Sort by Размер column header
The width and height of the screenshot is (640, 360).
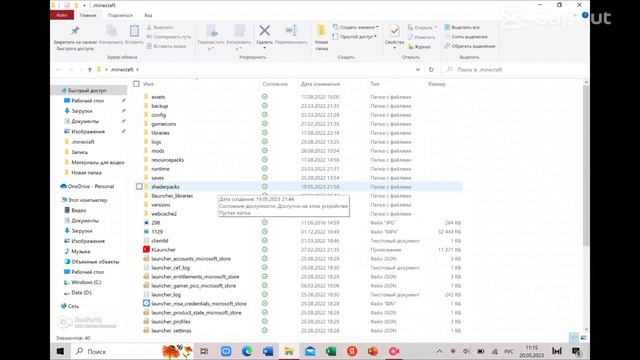tap(436, 84)
